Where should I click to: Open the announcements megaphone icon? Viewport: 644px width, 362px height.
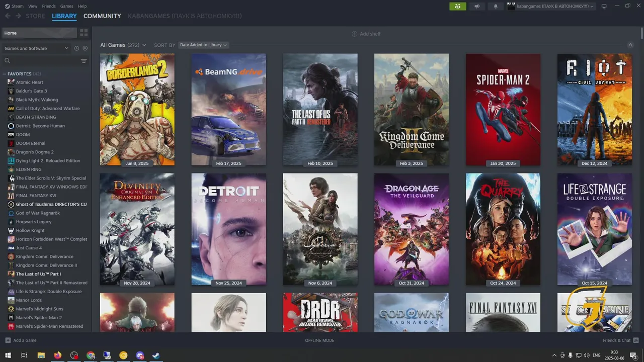(477, 6)
